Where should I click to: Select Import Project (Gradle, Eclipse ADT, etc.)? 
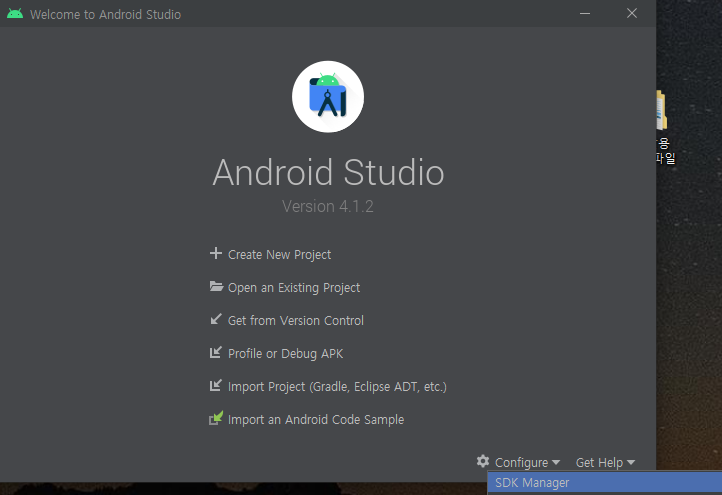click(337, 387)
